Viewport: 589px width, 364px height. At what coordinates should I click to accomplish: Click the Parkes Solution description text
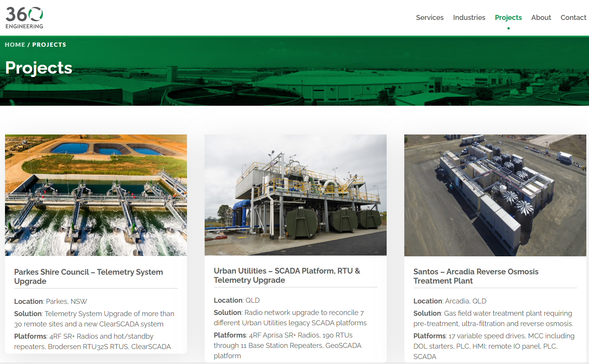tap(94, 319)
